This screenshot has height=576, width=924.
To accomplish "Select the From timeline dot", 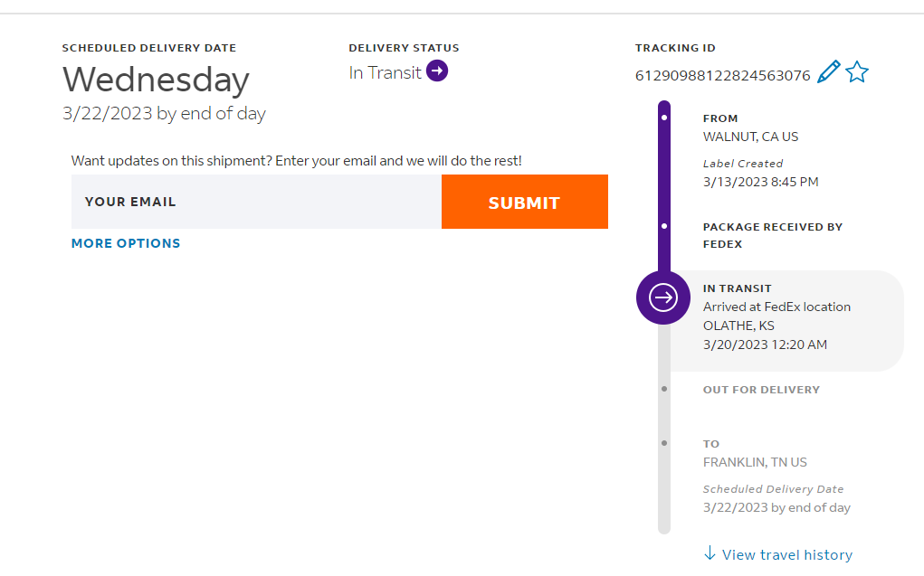I will (664, 118).
